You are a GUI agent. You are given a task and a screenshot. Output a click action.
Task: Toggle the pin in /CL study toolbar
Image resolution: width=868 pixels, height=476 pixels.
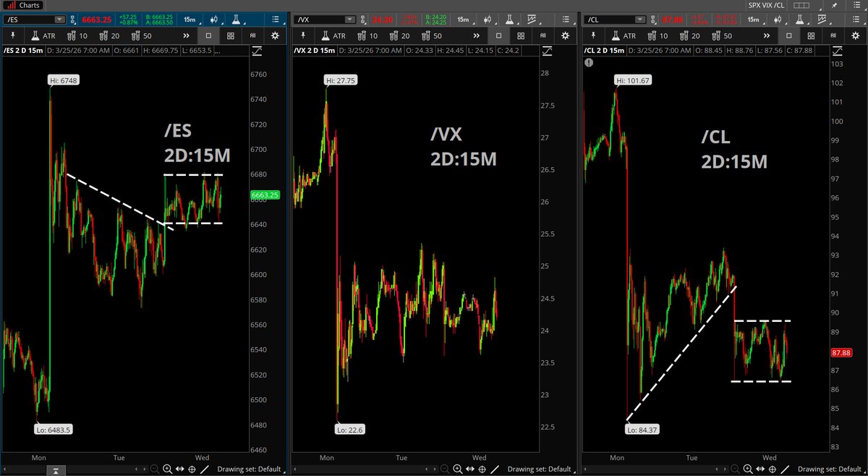tap(593, 35)
